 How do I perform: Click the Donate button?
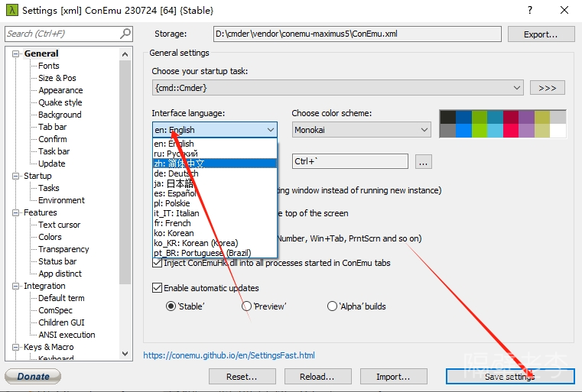pos(33,377)
